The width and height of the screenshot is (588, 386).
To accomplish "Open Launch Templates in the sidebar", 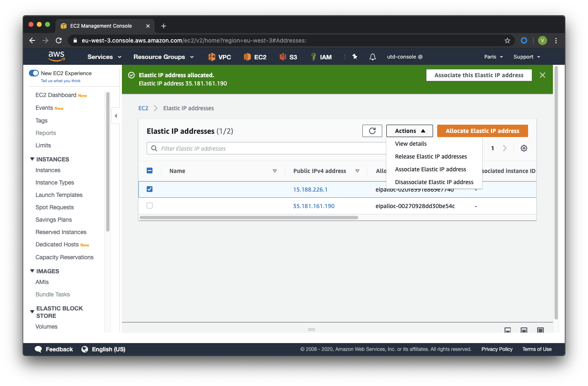I will click(x=59, y=195).
